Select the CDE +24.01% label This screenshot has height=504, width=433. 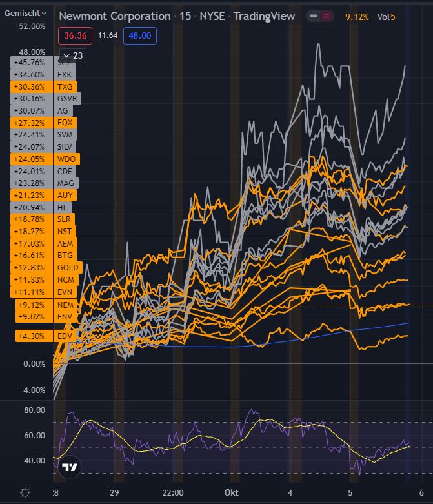click(43, 171)
